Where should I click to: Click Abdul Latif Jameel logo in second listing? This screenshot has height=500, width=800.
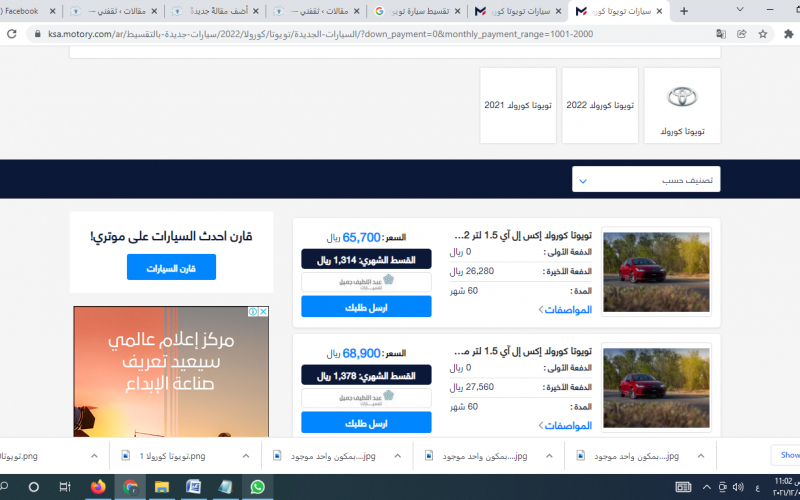[x=366, y=398]
